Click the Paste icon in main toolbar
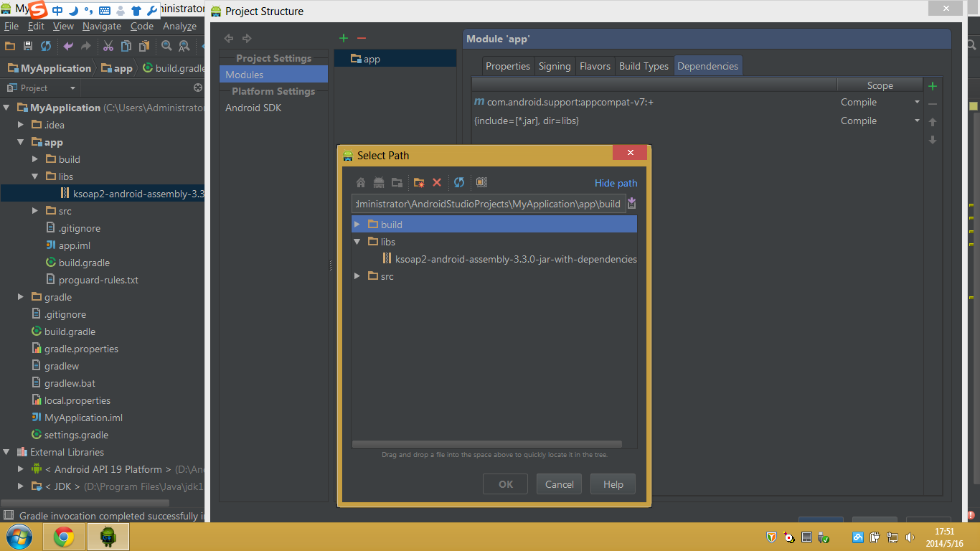980x551 pixels. point(144,46)
